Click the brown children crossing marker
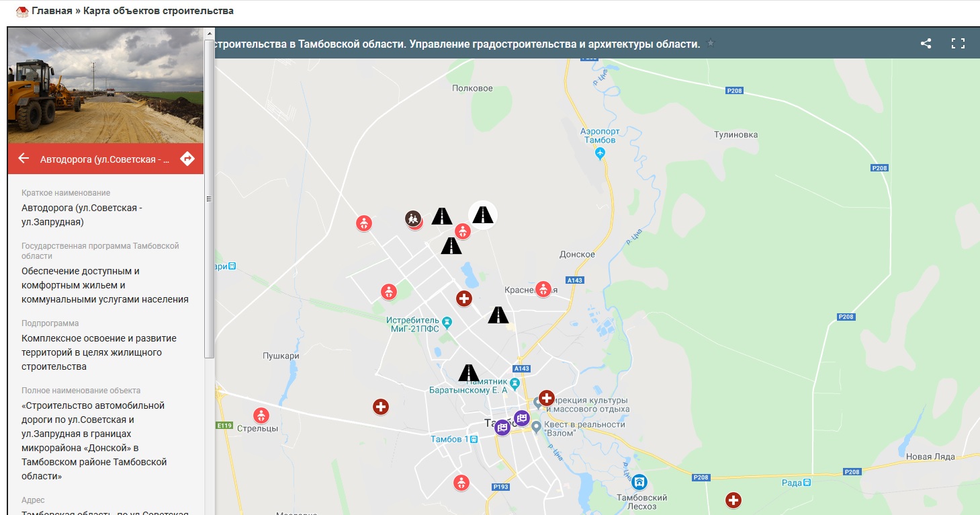 coord(413,219)
